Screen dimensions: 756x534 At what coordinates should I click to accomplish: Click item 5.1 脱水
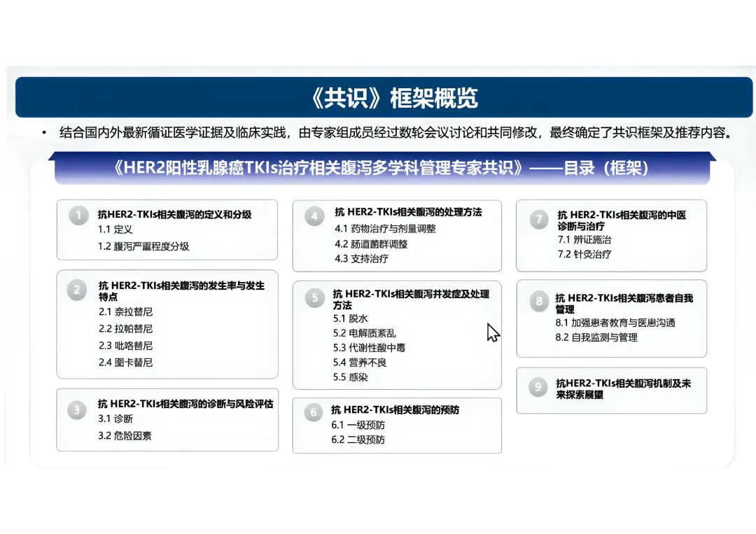[x=350, y=318]
